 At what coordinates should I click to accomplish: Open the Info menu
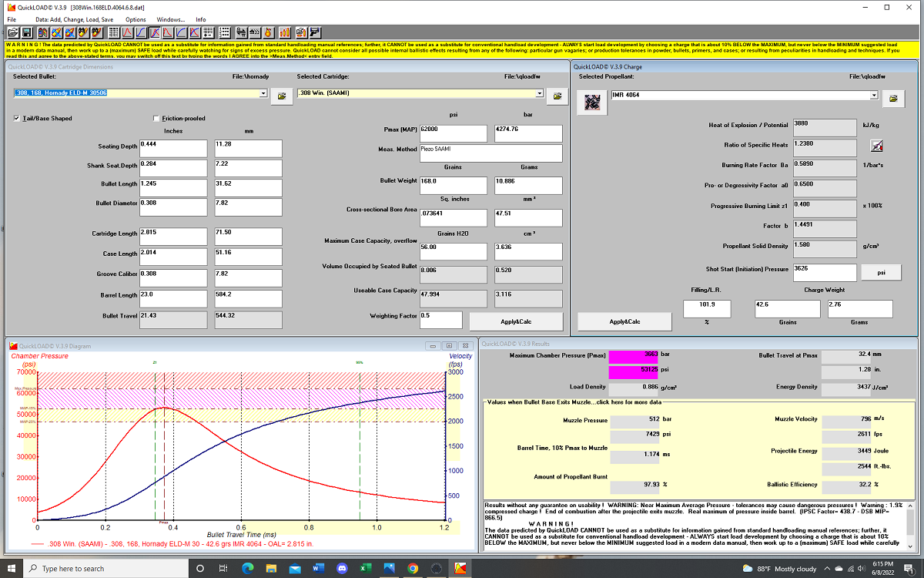pos(201,19)
